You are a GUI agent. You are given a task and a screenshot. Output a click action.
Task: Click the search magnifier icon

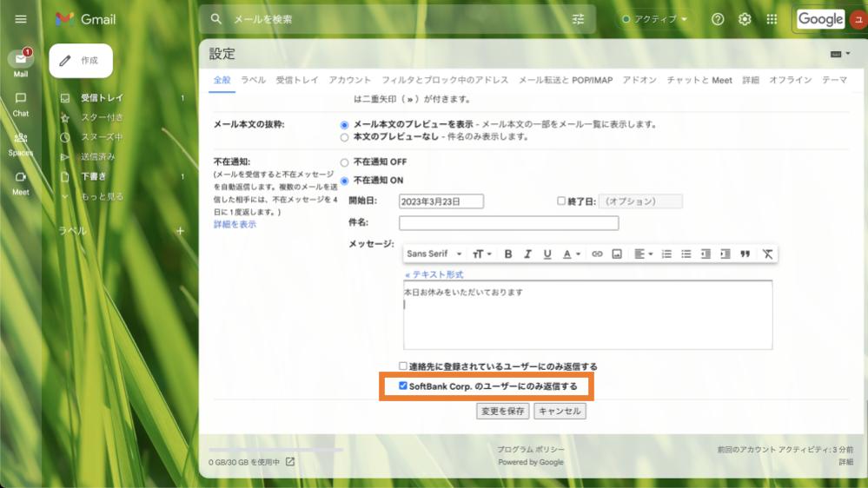(x=215, y=19)
